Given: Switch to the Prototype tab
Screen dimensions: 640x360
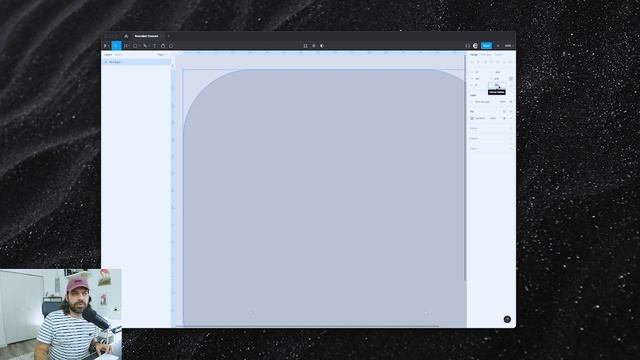Looking at the screenshot, I should click(x=486, y=55).
